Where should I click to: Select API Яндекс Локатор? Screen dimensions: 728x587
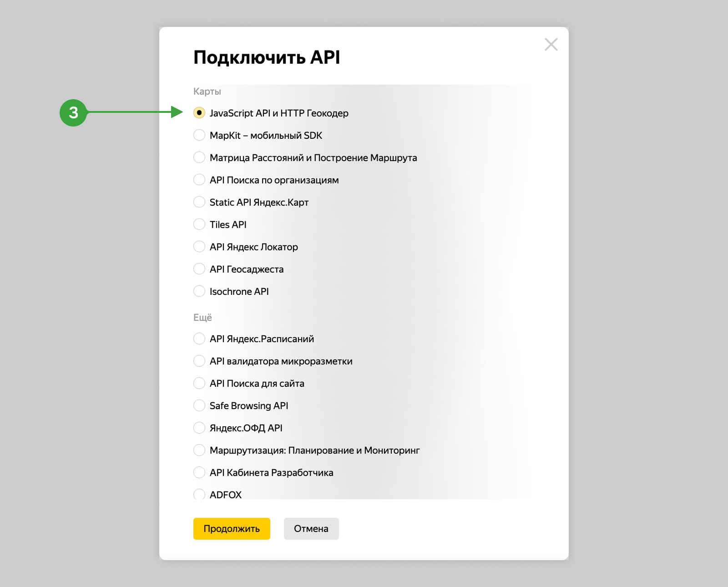click(199, 247)
